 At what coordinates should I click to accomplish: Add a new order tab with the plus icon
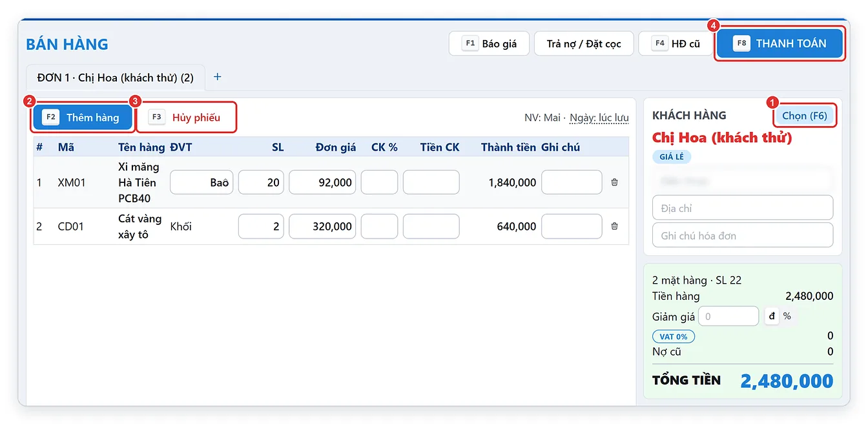coord(218,77)
